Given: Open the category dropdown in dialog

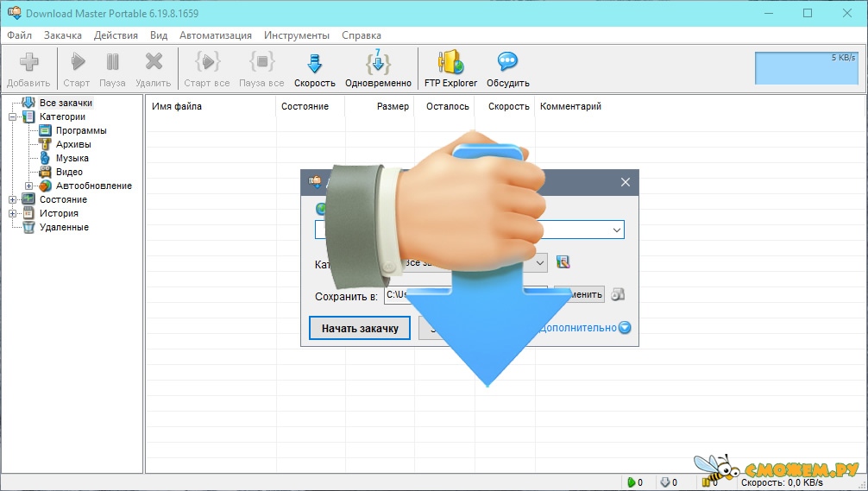Looking at the screenshot, I should click(540, 263).
